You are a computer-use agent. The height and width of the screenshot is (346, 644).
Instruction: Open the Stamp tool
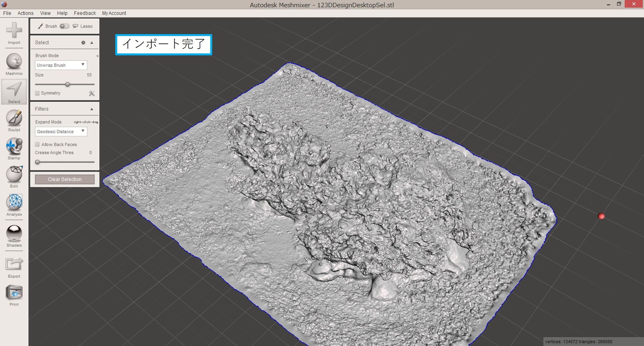(x=14, y=146)
